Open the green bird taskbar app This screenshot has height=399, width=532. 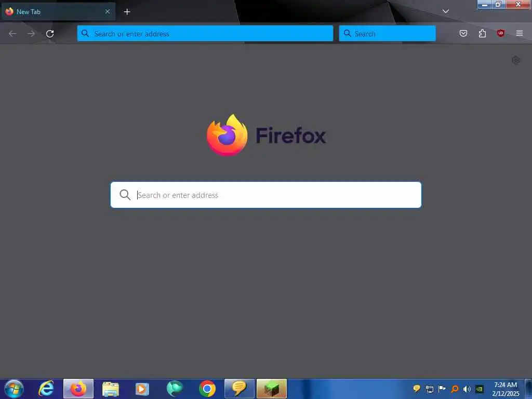(x=175, y=389)
